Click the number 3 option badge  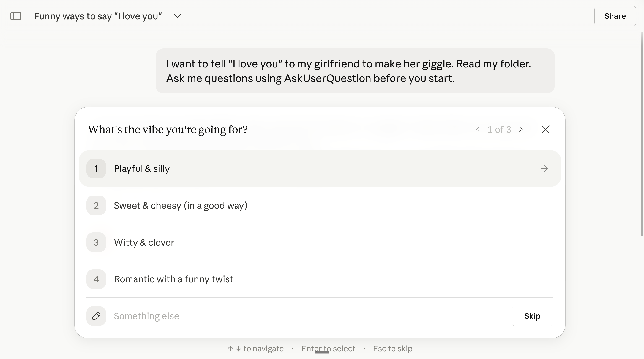point(96,242)
